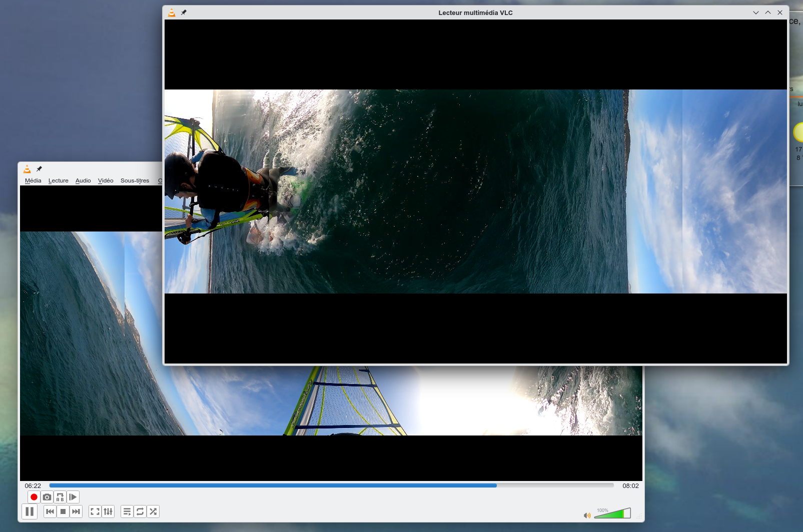Enable random playback with the shuffle icon
The image size is (803, 532).
pos(153,511)
